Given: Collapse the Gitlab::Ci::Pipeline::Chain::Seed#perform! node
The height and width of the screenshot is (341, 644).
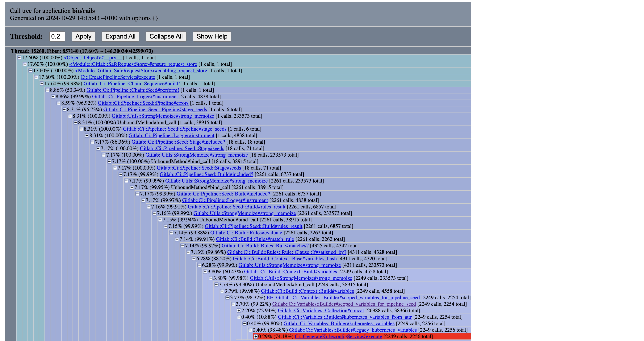Looking at the screenshot, I should [47, 90].
